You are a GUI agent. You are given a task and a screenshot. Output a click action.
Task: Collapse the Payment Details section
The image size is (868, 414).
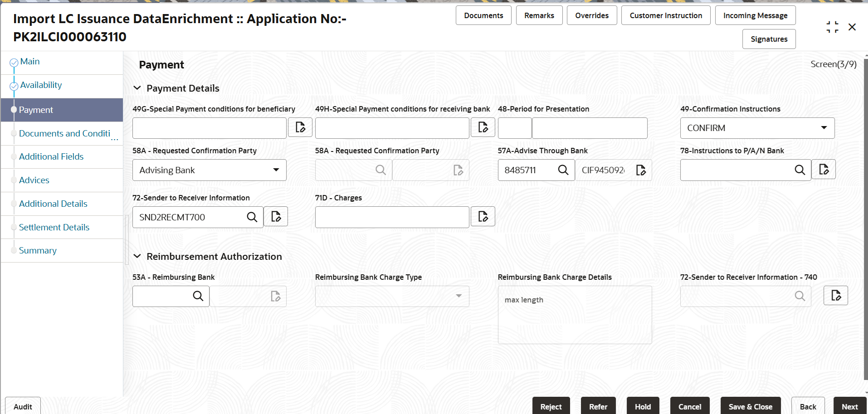[137, 88]
